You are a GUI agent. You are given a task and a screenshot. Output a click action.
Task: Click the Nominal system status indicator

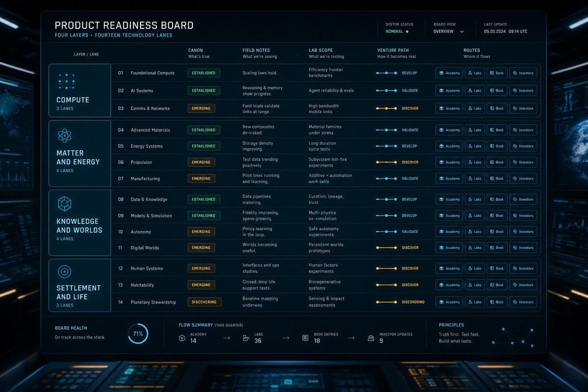397,31
